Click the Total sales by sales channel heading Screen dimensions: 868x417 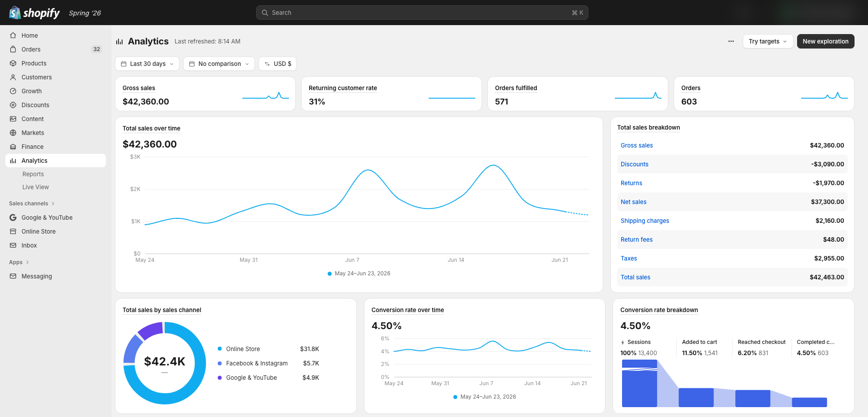162,310
